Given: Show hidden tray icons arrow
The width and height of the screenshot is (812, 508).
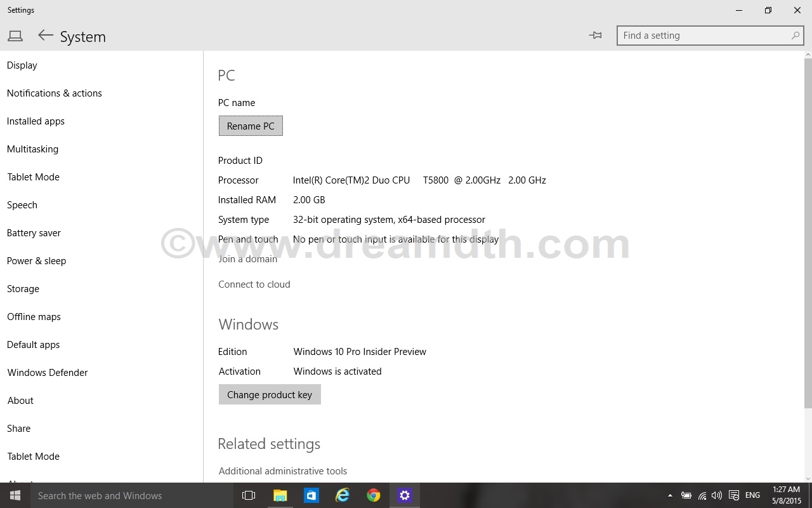Looking at the screenshot, I should 670,495.
